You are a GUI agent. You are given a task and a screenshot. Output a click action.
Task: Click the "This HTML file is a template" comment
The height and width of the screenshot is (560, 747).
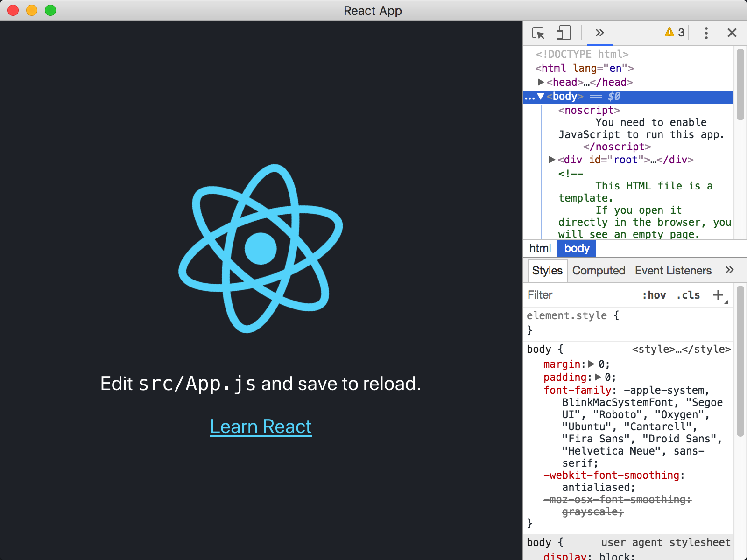click(x=635, y=192)
